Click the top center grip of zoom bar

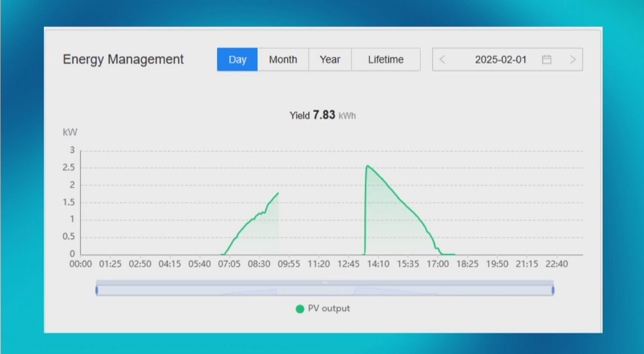coord(325,282)
